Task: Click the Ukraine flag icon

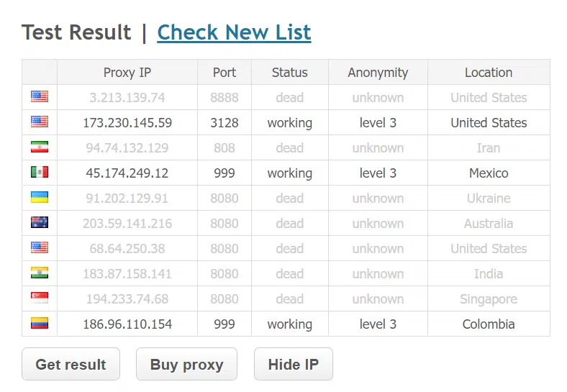Action: tap(40, 197)
